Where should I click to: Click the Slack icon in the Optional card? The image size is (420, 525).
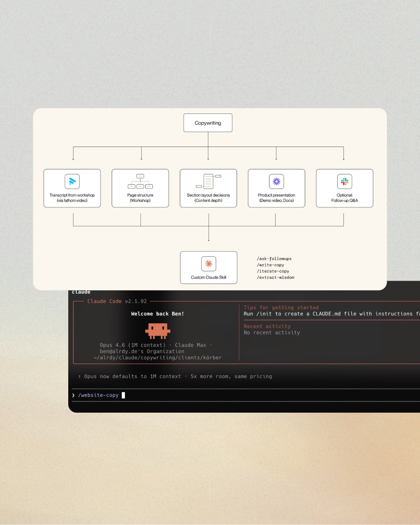pyautogui.click(x=345, y=181)
